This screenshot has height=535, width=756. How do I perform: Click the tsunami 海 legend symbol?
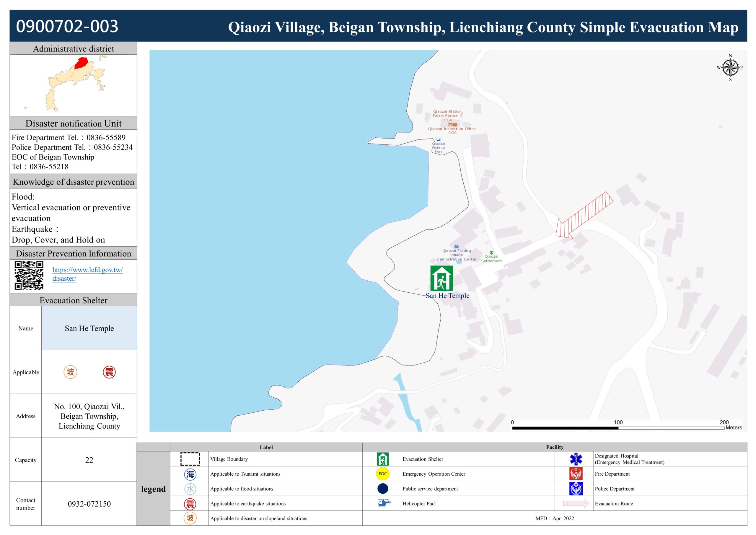(190, 474)
